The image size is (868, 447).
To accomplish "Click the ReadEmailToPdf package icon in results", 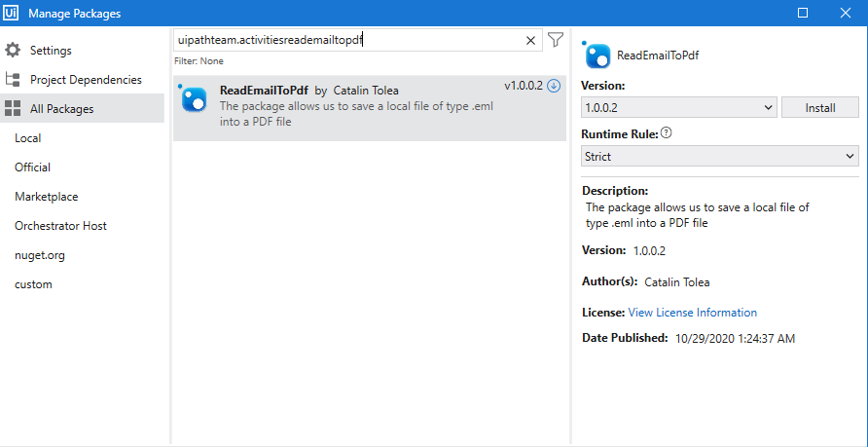I will click(193, 98).
